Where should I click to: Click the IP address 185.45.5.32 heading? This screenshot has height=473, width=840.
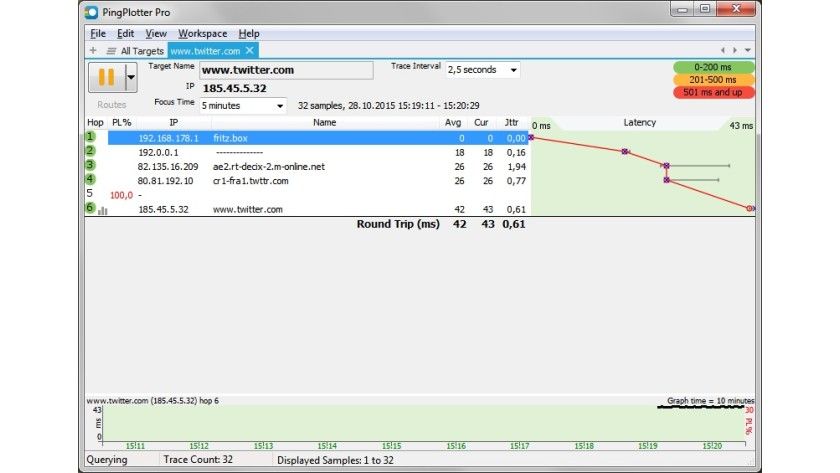[x=235, y=88]
